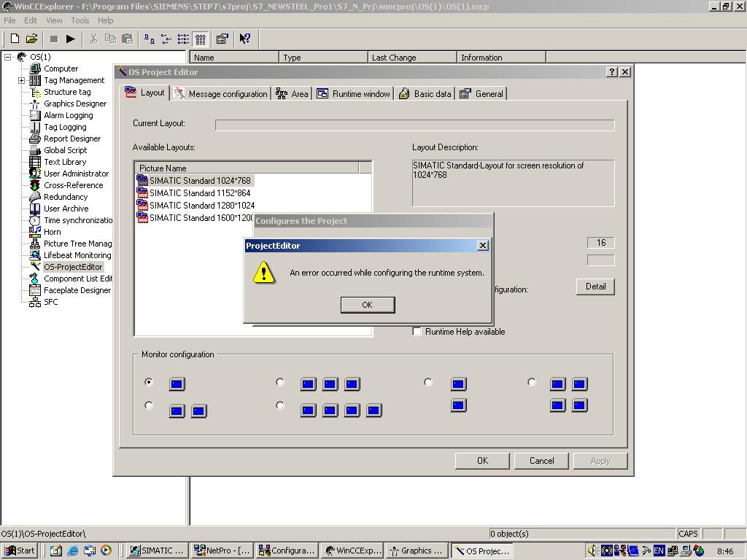The image size is (747, 560).
Task: Switch to large icons view
Action: [x=149, y=39]
